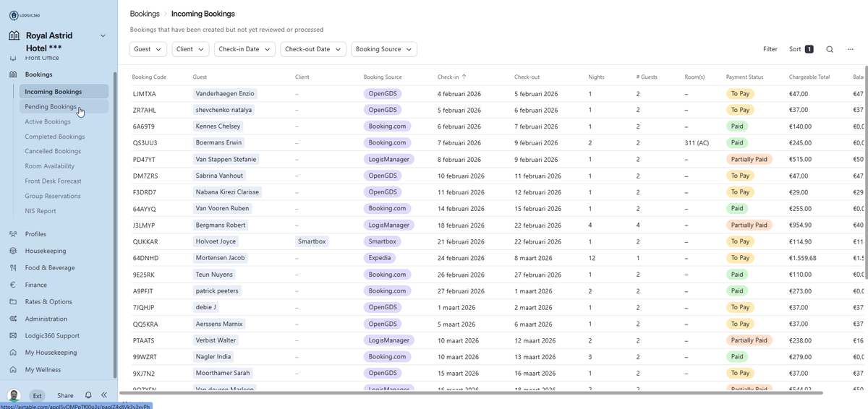Click LogisManager tag in J3LMYP row
Viewport: 868px width, 409px height.
point(388,225)
